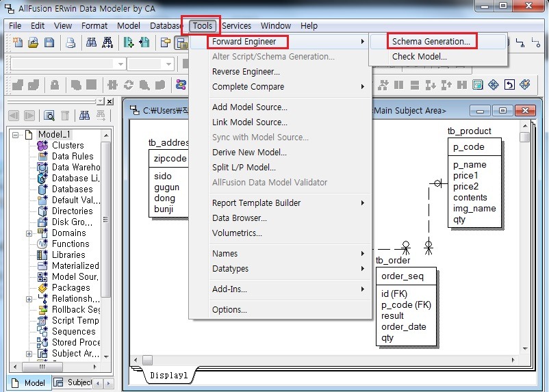Click the Open file folder icon
Screen dimensions: 549x392
click(x=33, y=43)
